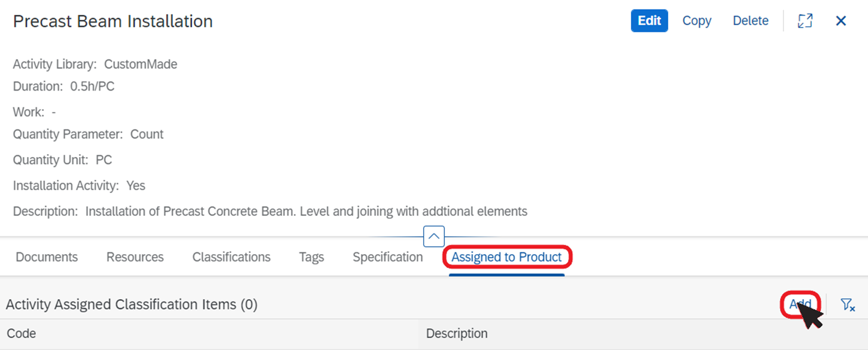Image resolution: width=868 pixels, height=350 pixels.
Task: Select the Tags tab
Action: 311,257
